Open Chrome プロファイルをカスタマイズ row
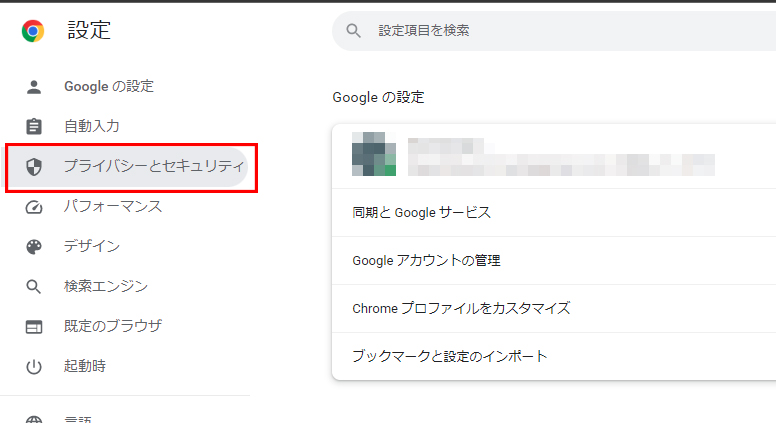 (x=554, y=309)
